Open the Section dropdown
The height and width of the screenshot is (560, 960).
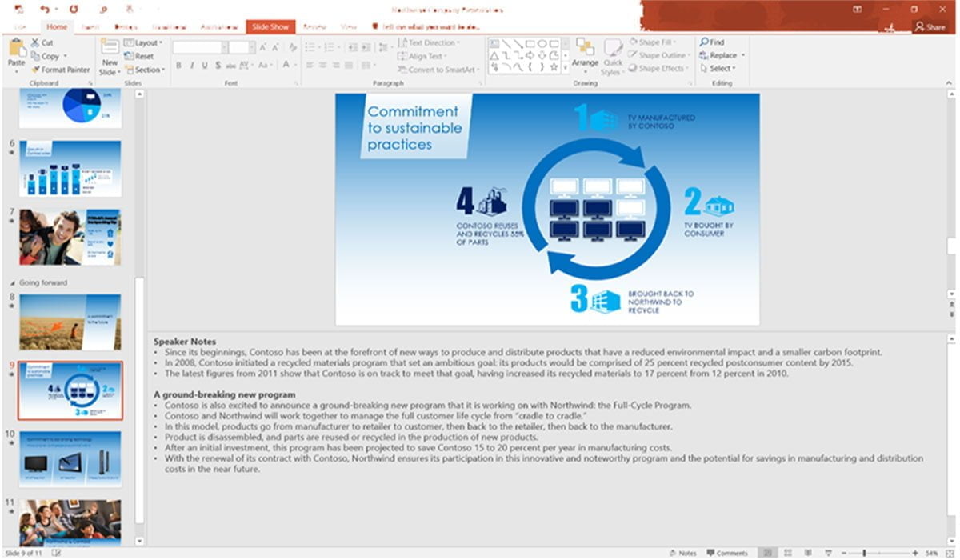[145, 70]
